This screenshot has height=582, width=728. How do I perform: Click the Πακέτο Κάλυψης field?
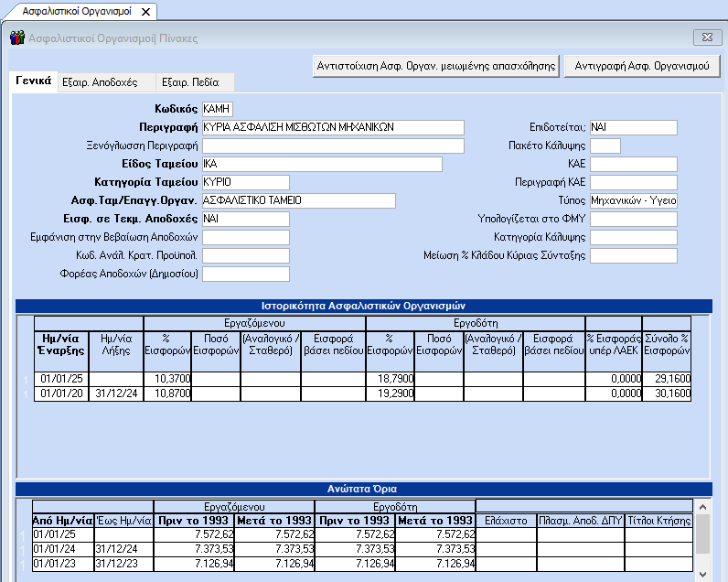[605, 145]
